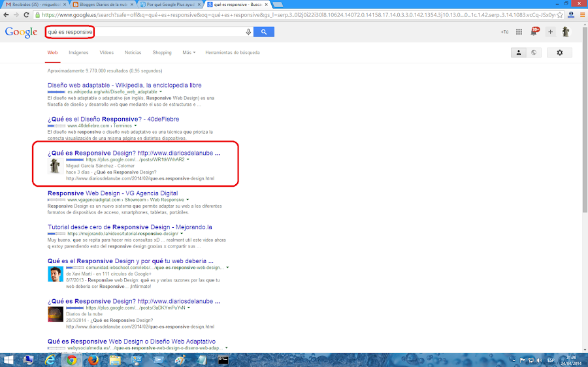This screenshot has width=588, height=367.
Task: Switch to the Noticias tab
Action: click(133, 52)
